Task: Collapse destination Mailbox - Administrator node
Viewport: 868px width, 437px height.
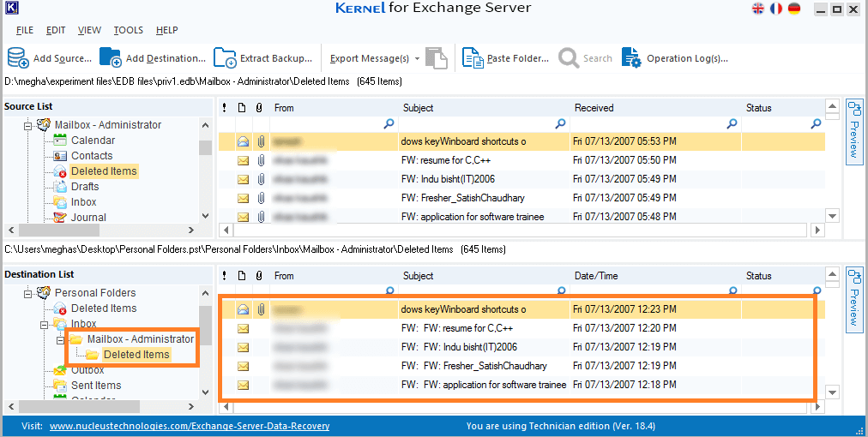Action: pyautogui.click(x=60, y=340)
